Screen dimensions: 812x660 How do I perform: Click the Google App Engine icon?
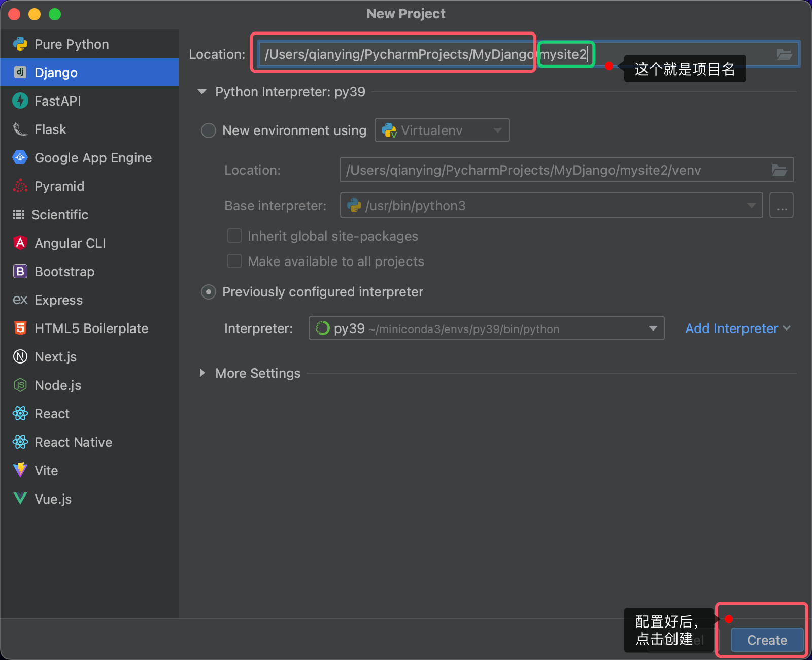tap(20, 157)
